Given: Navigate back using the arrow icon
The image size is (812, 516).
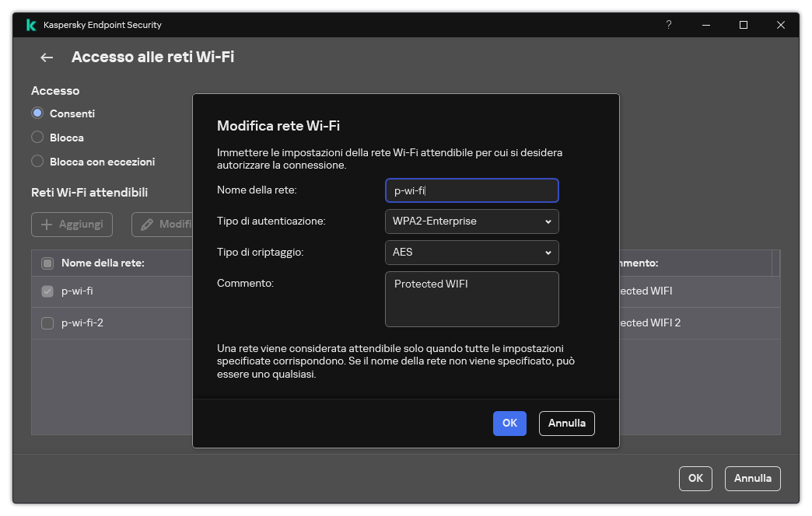Looking at the screenshot, I should pyautogui.click(x=46, y=57).
